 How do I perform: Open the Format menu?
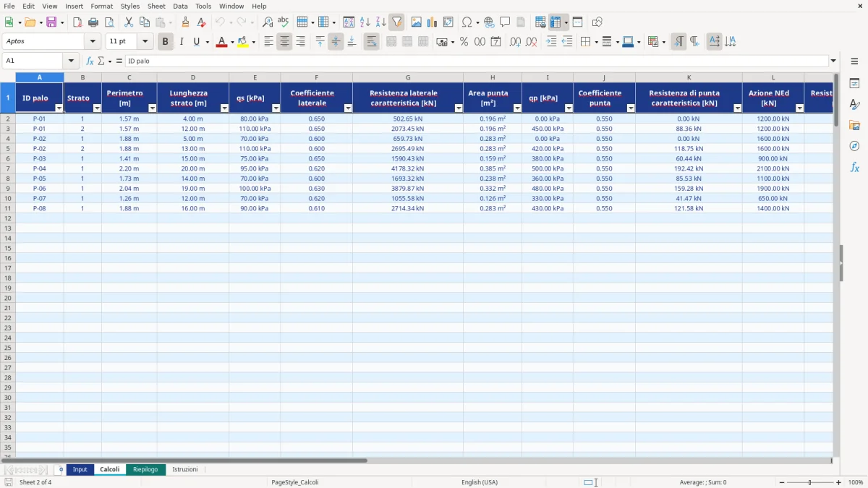click(101, 6)
